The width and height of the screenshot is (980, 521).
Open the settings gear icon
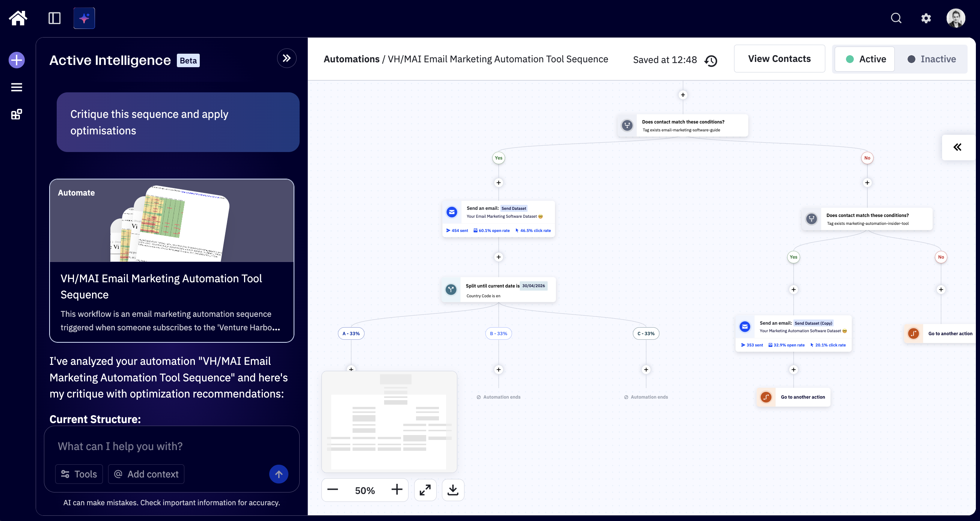(926, 18)
